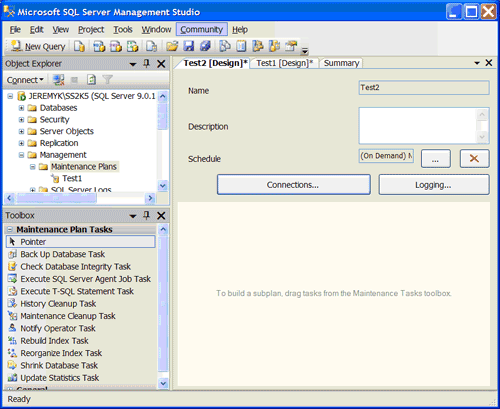Click the Save All icon
500x409 pixels.
(x=205, y=46)
